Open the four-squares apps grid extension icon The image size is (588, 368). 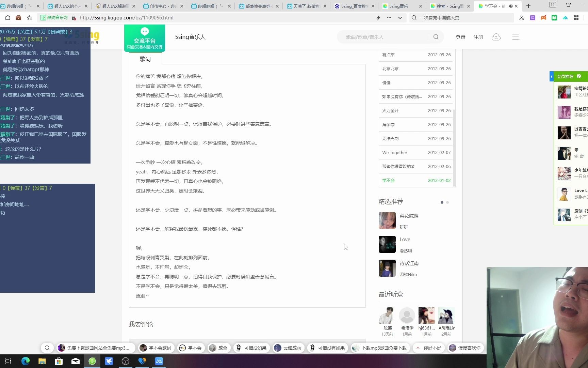tap(576, 18)
